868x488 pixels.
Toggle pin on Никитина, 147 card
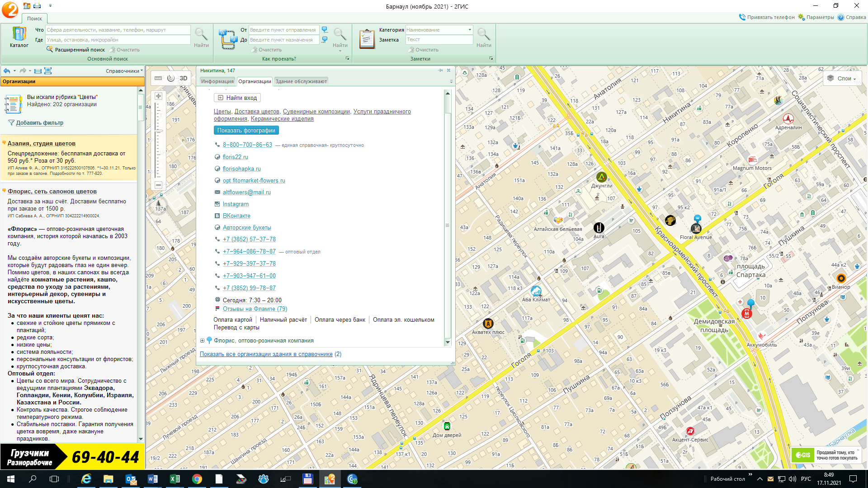440,70
